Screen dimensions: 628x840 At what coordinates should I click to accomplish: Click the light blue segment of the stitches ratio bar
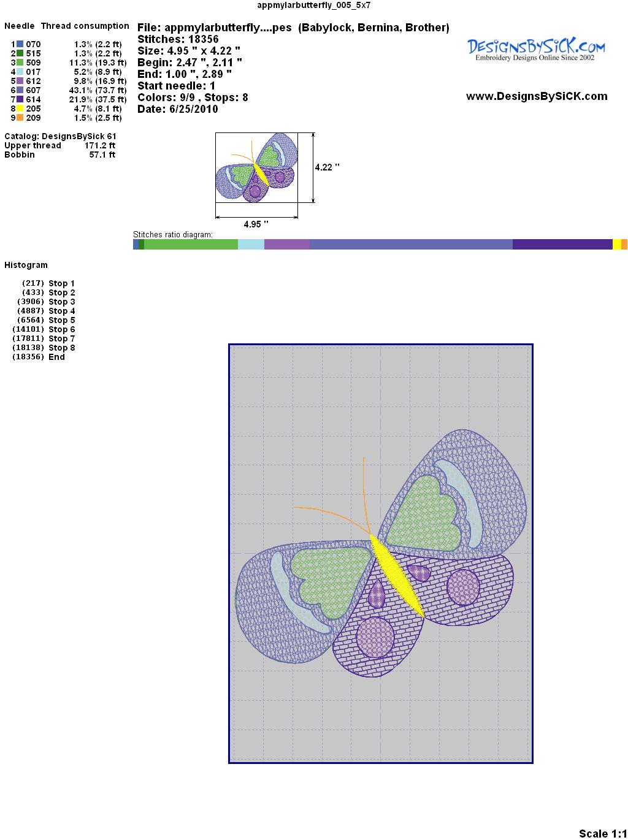coord(250,245)
